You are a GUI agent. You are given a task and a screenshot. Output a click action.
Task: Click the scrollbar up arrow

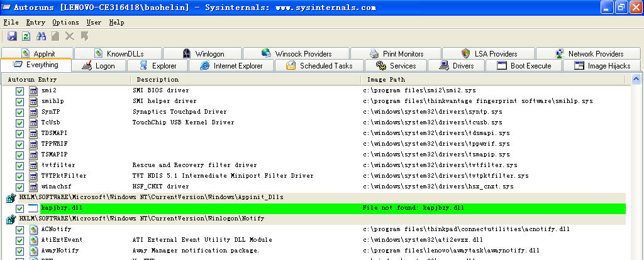[x=636, y=80]
